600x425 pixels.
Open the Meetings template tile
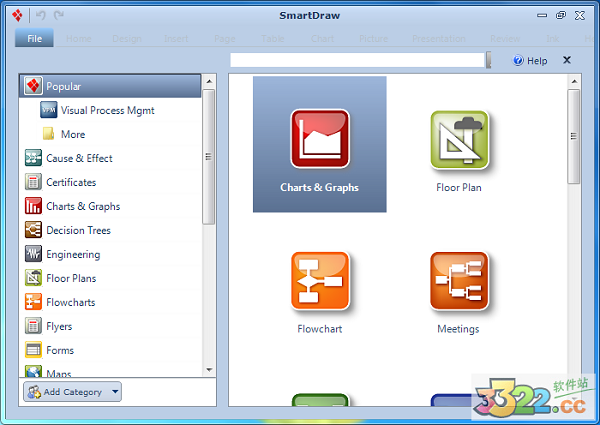[x=459, y=293]
